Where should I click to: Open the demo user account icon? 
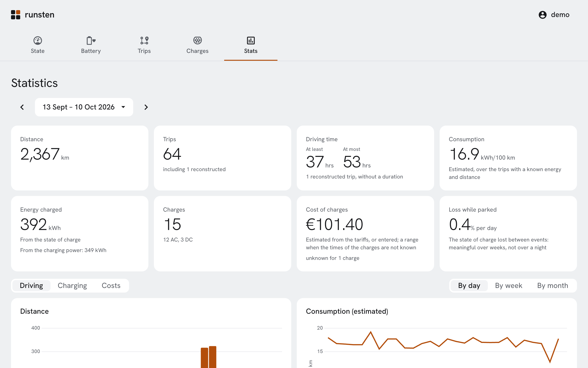[542, 15]
